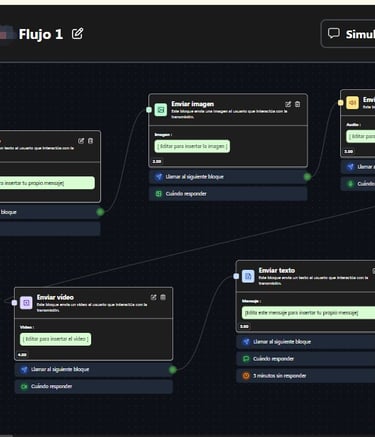
Task: Click rocket icon beside Enviar video's Llamar al siguiente bloque
Action: click(24, 369)
